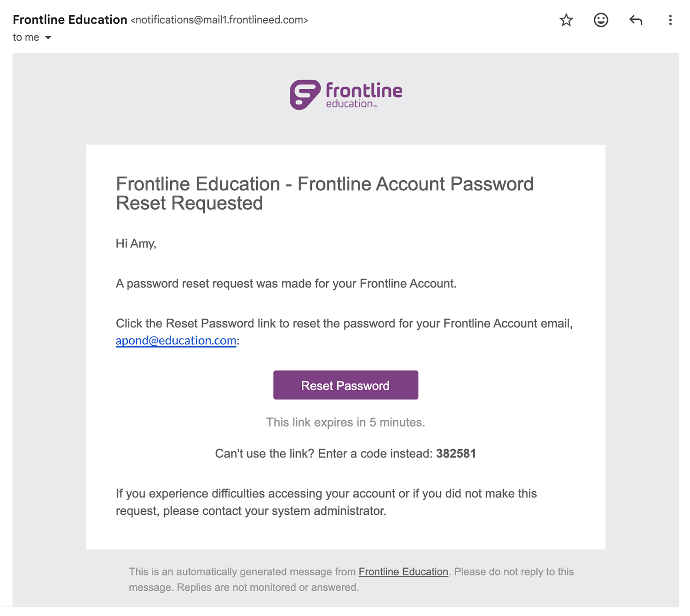The height and width of the screenshot is (616, 690).
Task: Click the purple Frontline logo image
Action: 346,95
